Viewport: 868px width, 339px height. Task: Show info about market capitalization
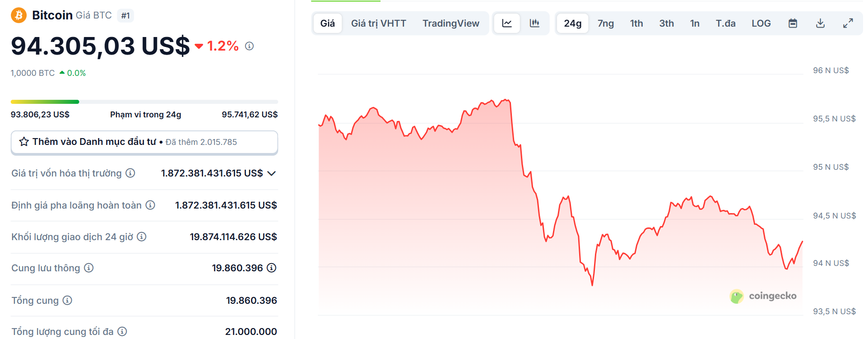click(130, 173)
